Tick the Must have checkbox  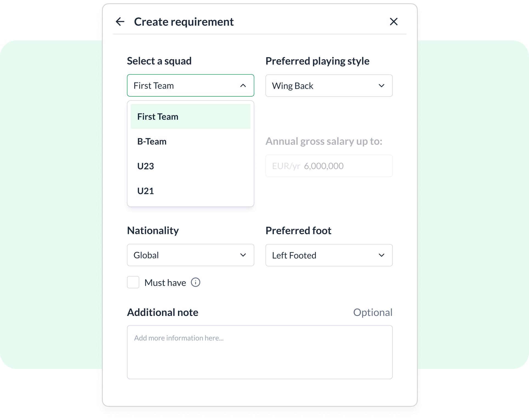coord(133,282)
